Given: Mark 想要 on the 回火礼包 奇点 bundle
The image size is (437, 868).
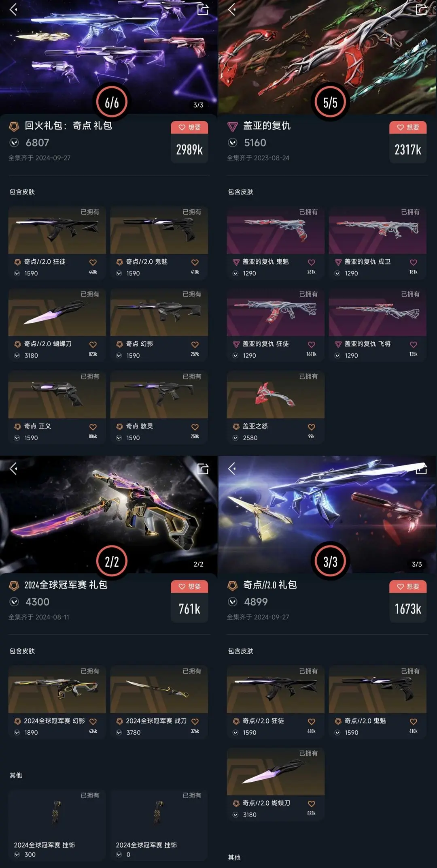Looking at the screenshot, I should (x=189, y=127).
